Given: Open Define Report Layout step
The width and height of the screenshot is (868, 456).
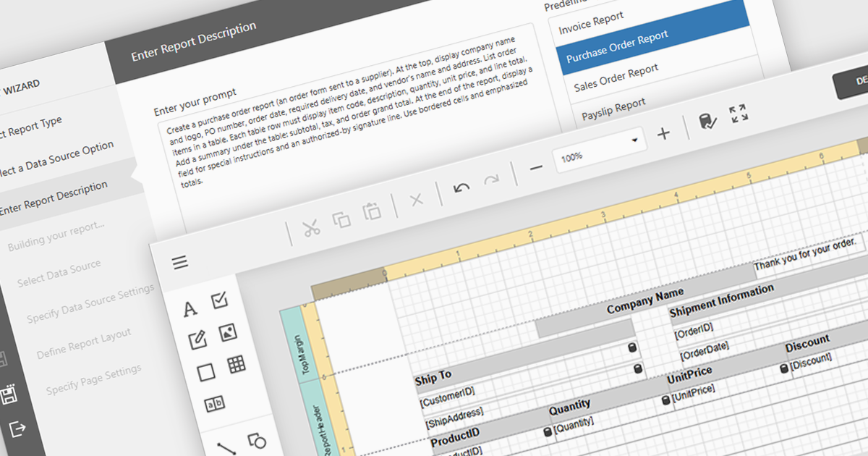Looking at the screenshot, I should pyautogui.click(x=84, y=344).
